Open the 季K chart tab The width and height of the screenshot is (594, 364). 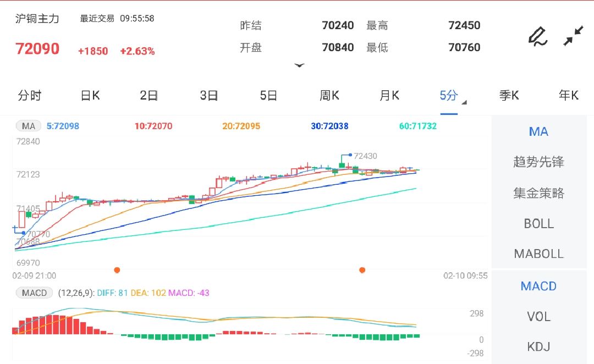[509, 96]
